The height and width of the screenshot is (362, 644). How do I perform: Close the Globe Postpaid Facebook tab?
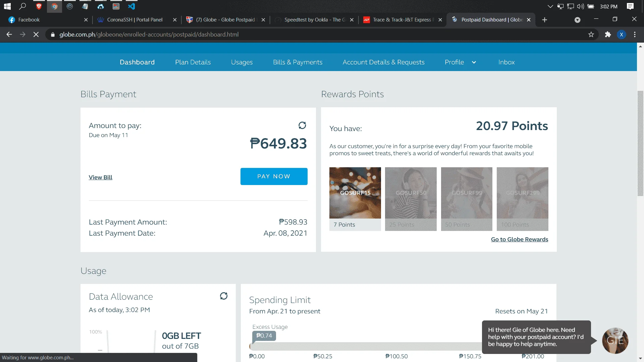click(263, 20)
